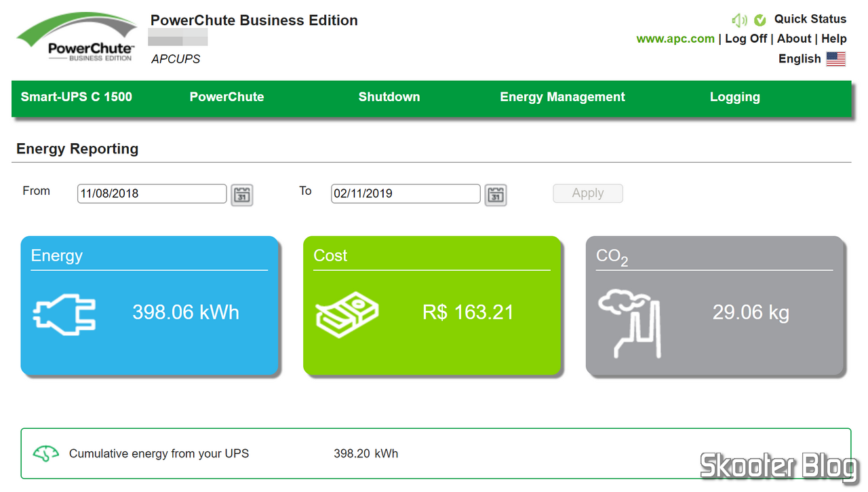This screenshot has width=868, height=492.
Task: Open the Smart-UPS C 1500 menu
Action: [77, 97]
